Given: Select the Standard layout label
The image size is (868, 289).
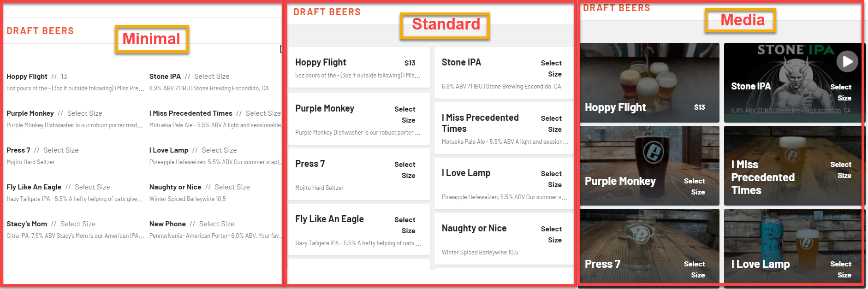Looking at the screenshot, I should pyautogui.click(x=446, y=24).
